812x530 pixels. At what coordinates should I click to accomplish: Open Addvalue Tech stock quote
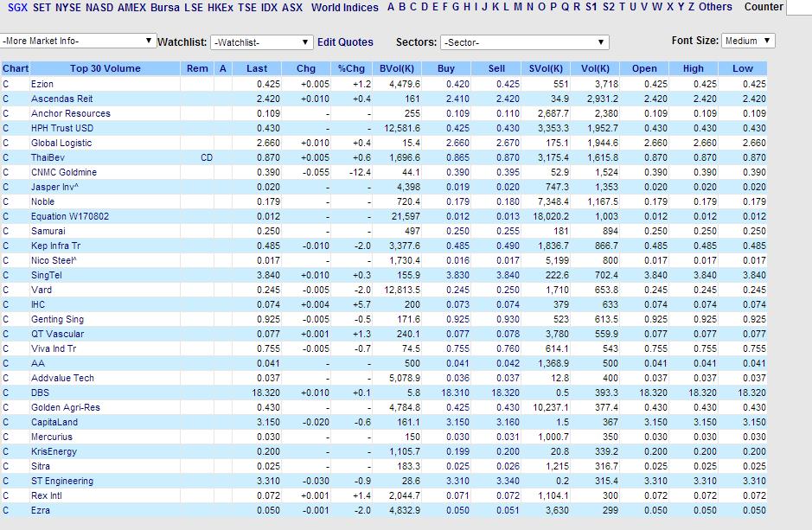(x=62, y=378)
